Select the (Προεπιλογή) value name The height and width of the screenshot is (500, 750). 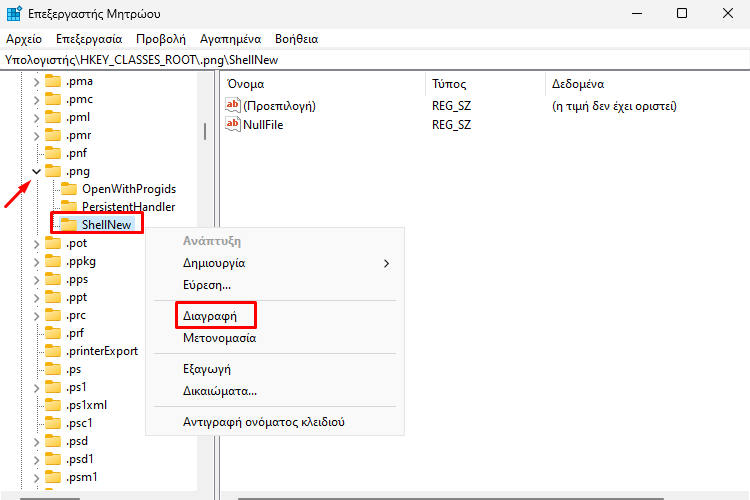279,106
